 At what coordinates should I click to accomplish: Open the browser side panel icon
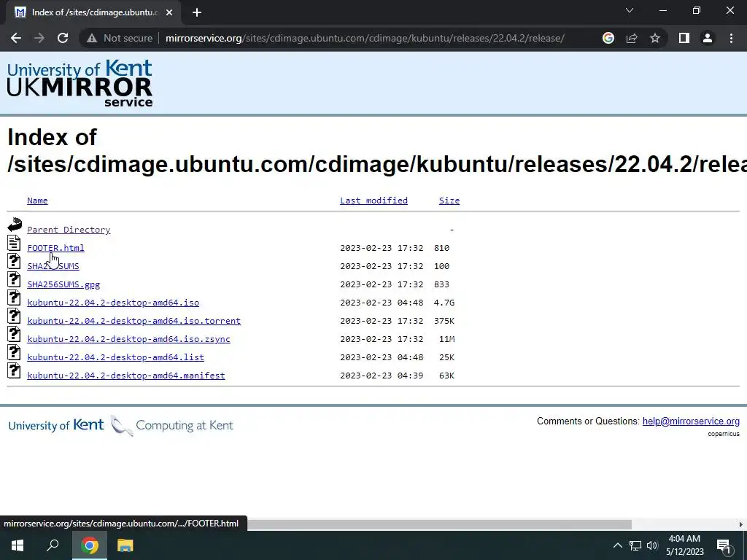point(684,38)
